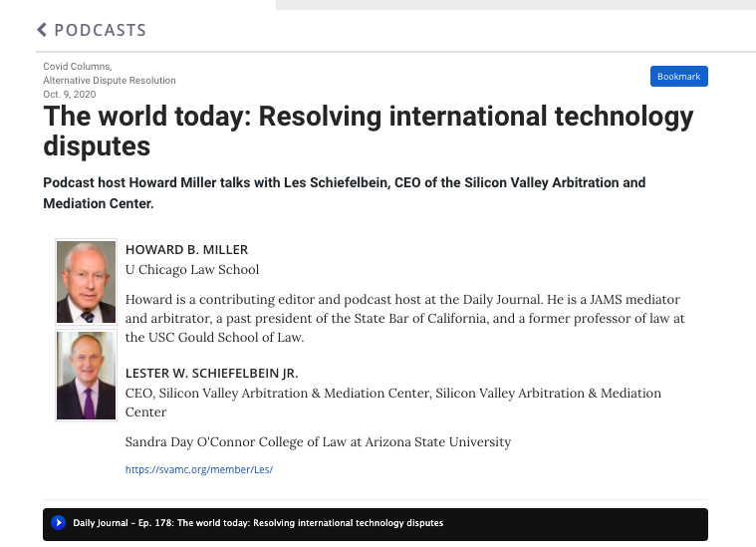Click the U Chicago Law School text

click(x=191, y=269)
